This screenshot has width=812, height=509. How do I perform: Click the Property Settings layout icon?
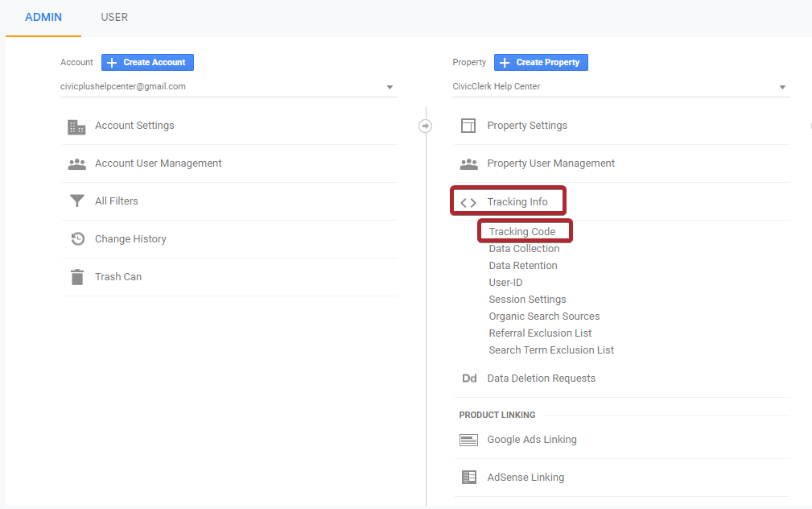click(468, 126)
